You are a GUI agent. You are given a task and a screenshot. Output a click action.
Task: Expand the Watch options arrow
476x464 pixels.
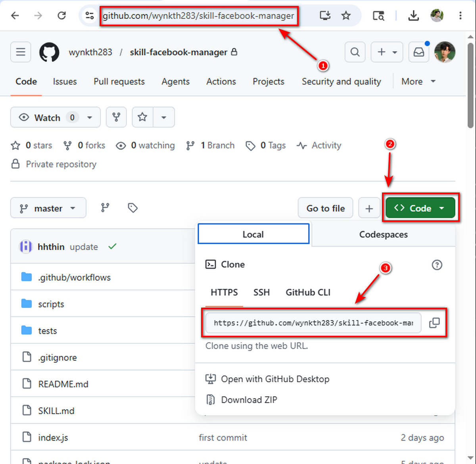pyautogui.click(x=90, y=117)
